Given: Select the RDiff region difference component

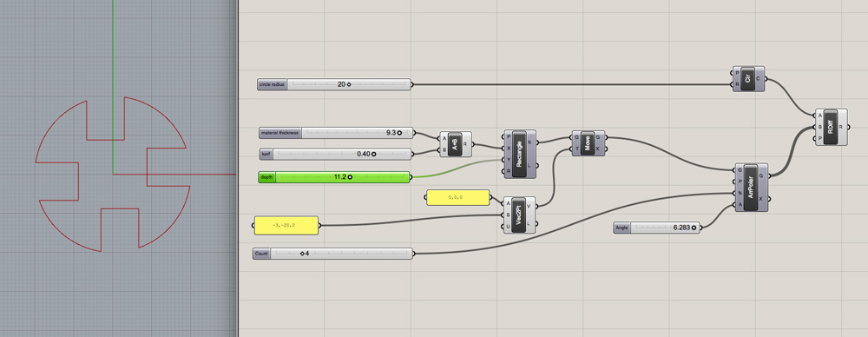Looking at the screenshot, I should (x=831, y=127).
